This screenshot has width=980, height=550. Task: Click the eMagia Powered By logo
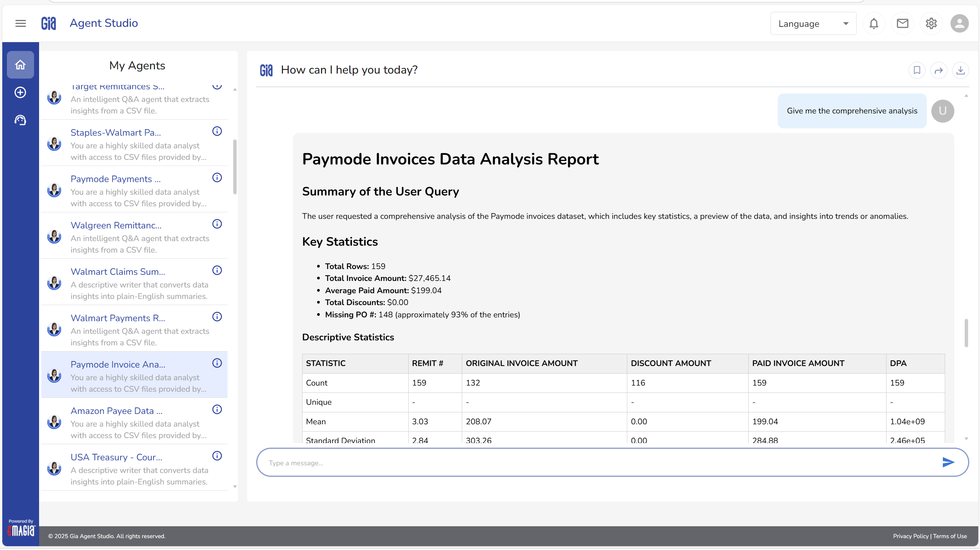tap(21, 529)
